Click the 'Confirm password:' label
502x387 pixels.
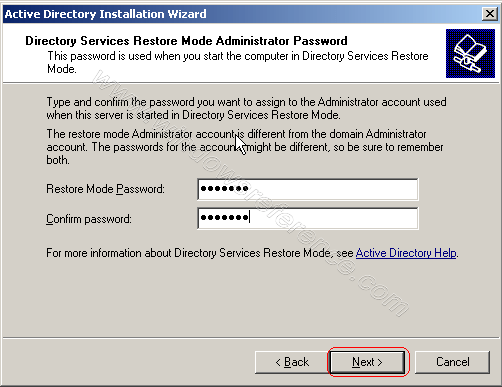89,219
